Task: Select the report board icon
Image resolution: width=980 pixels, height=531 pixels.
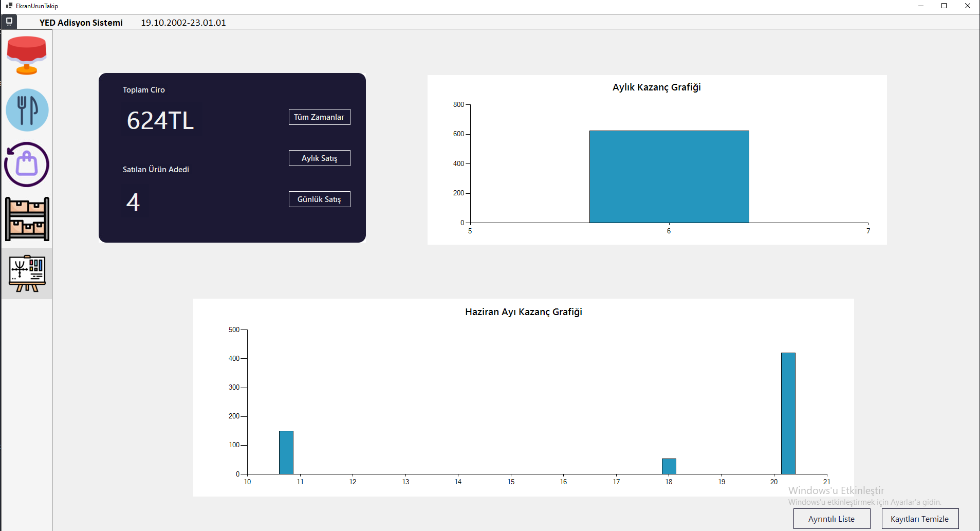Action: pos(27,273)
